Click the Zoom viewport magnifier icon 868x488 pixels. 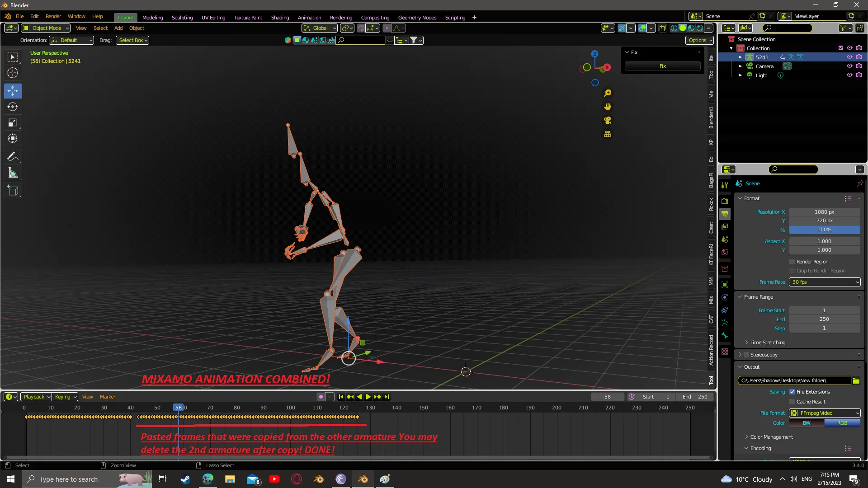click(x=608, y=93)
